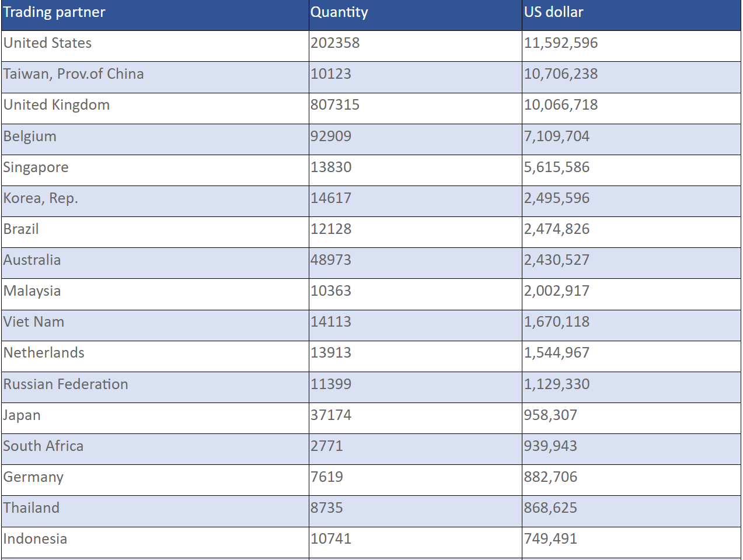Click the Trading partner column header
This screenshot has height=560, width=743.
pyautogui.click(x=54, y=12)
